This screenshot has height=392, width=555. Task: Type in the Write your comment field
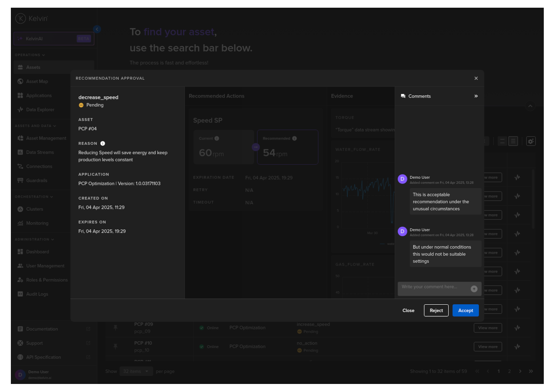pyautogui.click(x=434, y=287)
